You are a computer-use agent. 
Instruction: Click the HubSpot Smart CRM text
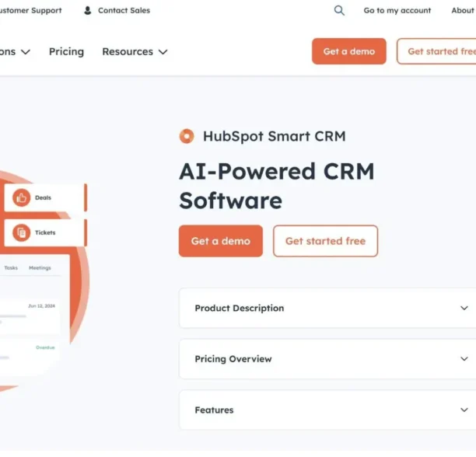click(275, 137)
